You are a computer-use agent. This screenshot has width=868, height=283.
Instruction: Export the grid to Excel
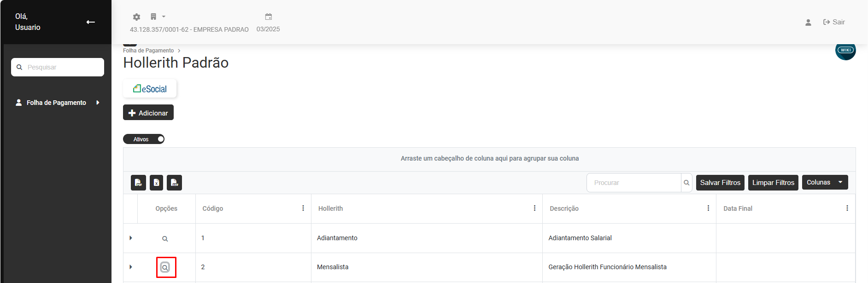157,183
